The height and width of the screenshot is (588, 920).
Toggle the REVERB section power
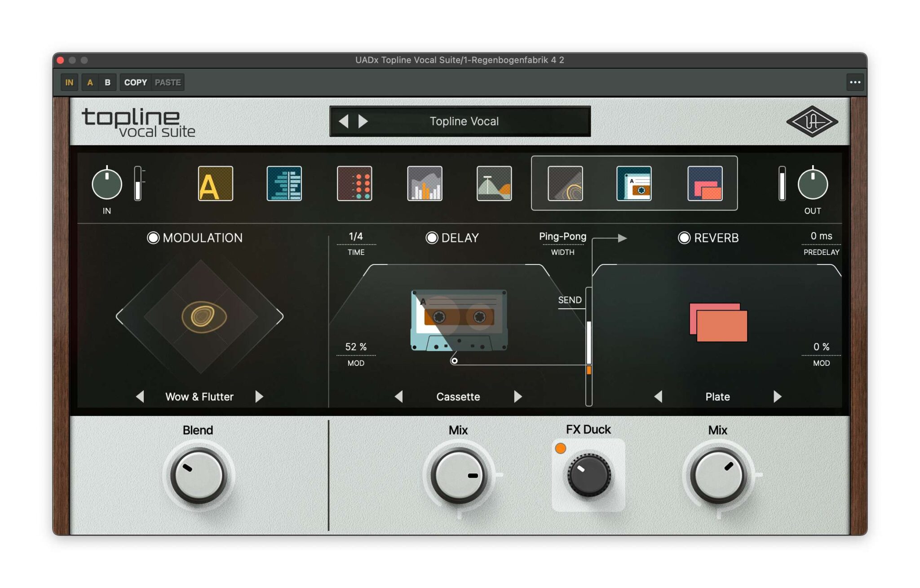685,238
